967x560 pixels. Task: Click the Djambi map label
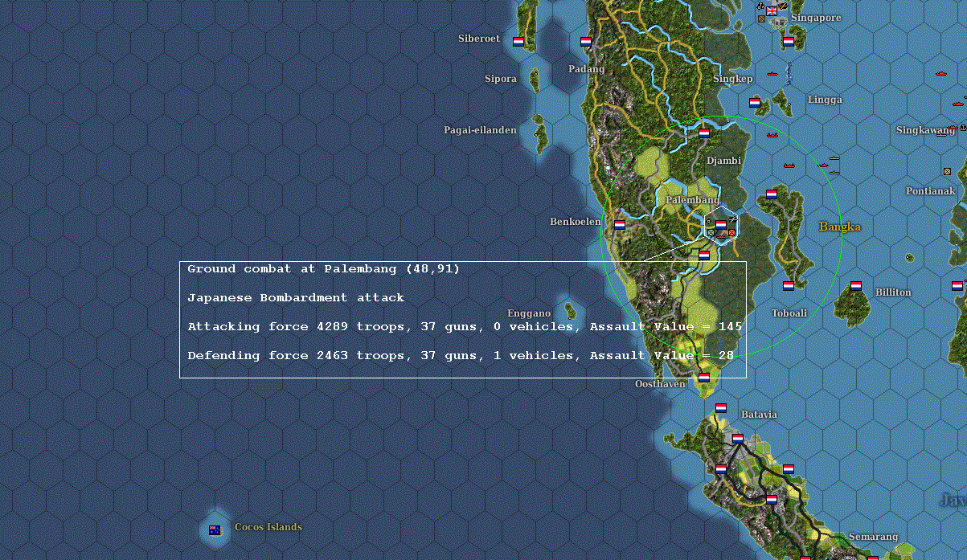(x=723, y=161)
